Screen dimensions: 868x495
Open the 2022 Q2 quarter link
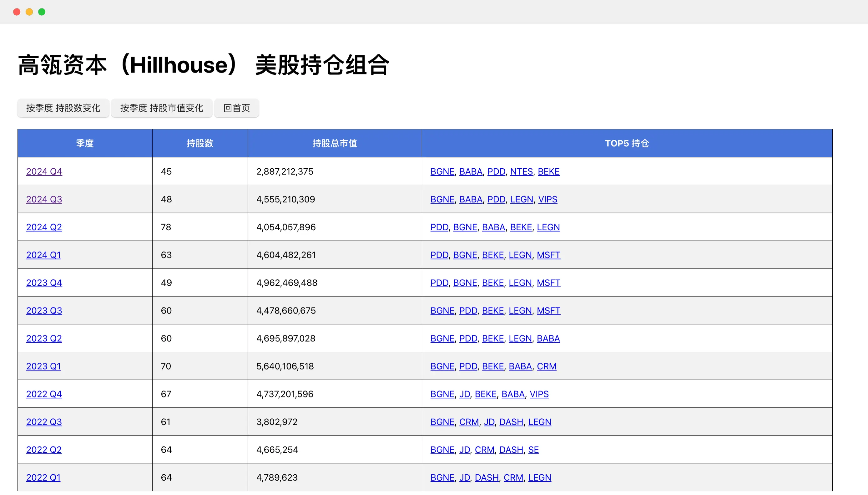pos(44,450)
